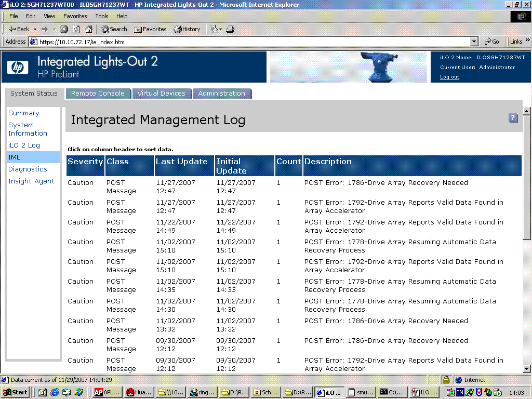
Task: Open the View menu
Action: click(x=49, y=16)
